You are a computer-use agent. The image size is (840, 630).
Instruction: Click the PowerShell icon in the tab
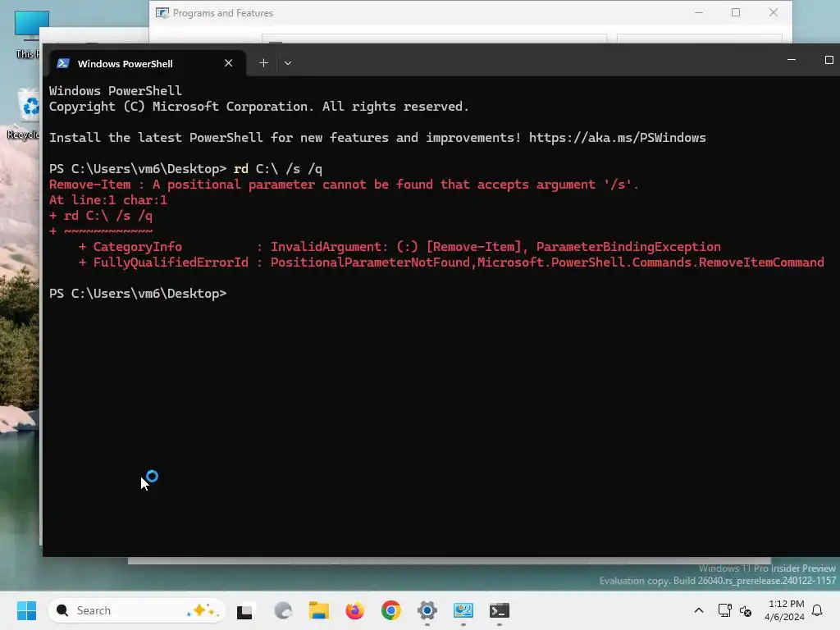click(x=63, y=63)
